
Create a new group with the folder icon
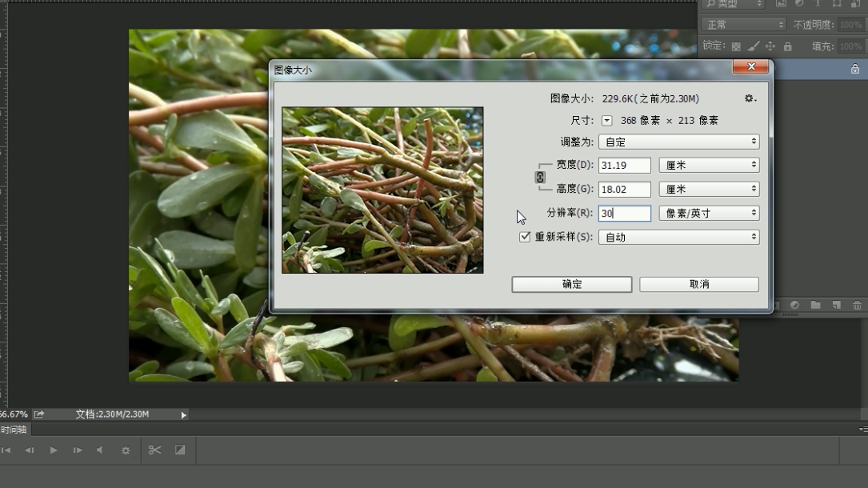pos(815,305)
